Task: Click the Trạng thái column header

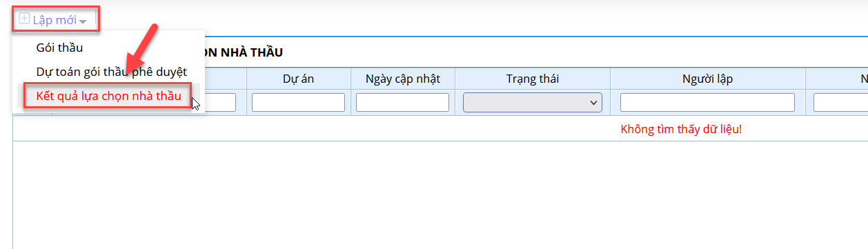Action: (532, 79)
